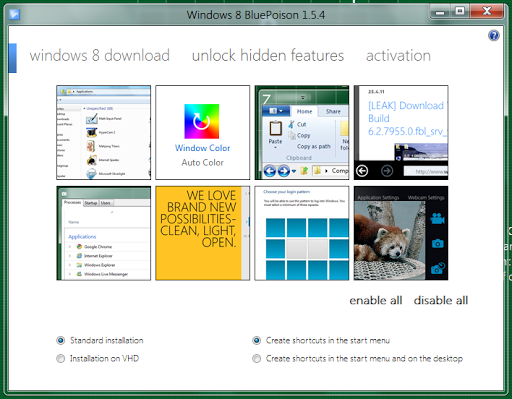512x399 pixels.
Task: Select the webcam red panda tile
Action: tap(401, 233)
